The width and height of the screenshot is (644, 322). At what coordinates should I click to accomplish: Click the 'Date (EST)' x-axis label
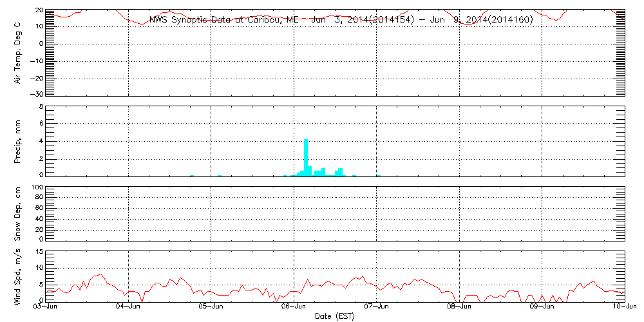pyautogui.click(x=335, y=316)
